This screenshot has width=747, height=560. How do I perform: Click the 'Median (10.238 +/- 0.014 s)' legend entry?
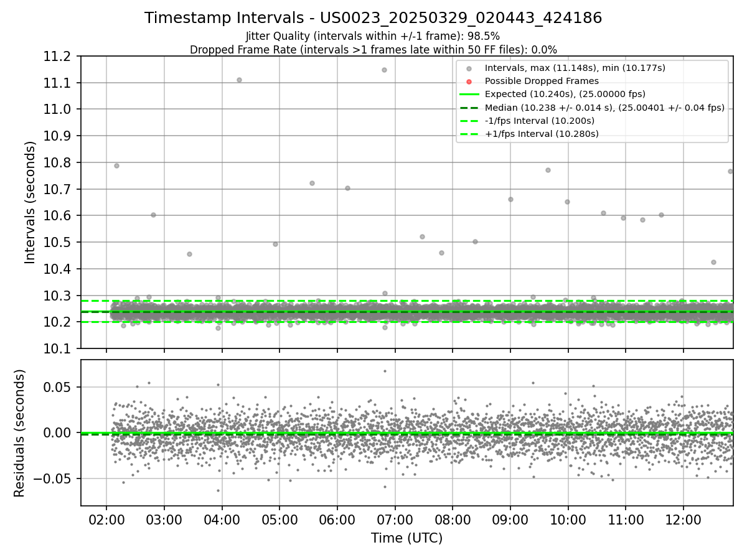[x=604, y=108]
